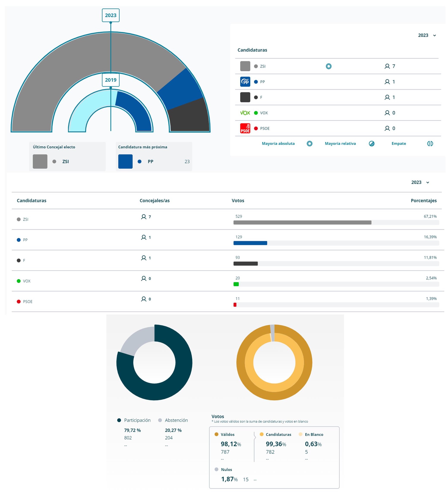Viewport: 448px width, 492px height.
Task: Click the Concejales/as column header
Action: (x=155, y=201)
